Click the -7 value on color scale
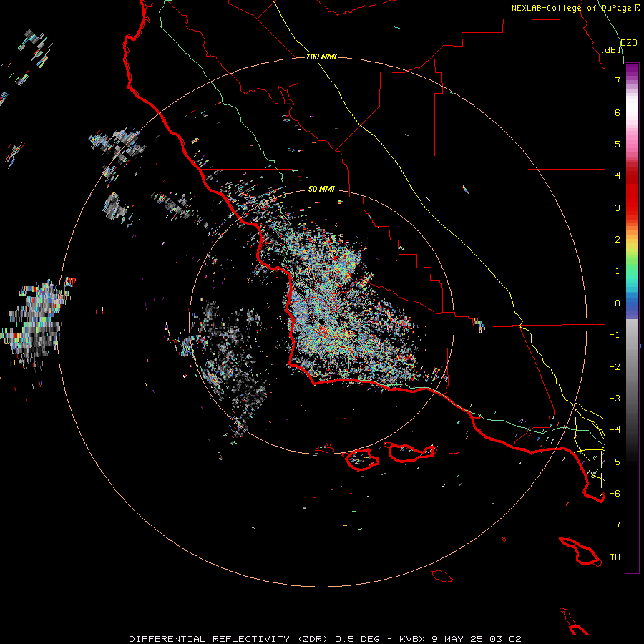Image resolution: width=644 pixels, height=644 pixels. pyautogui.click(x=615, y=525)
